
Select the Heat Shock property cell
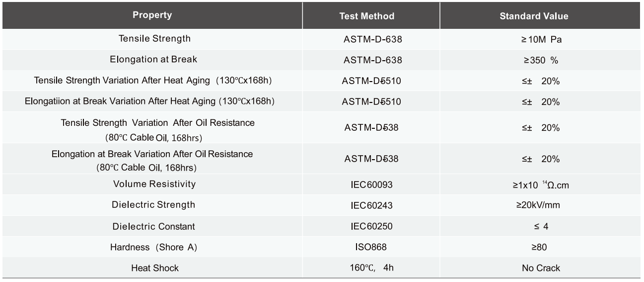click(x=154, y=268)
